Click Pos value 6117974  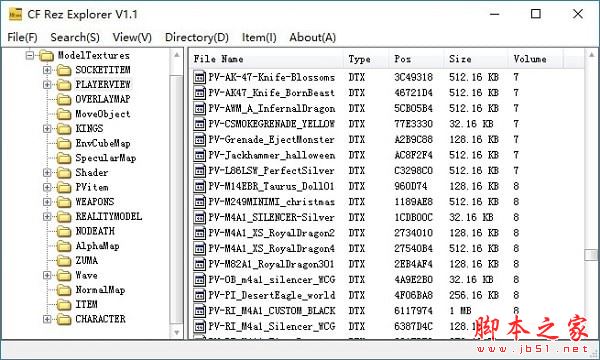tap(413, 311)
